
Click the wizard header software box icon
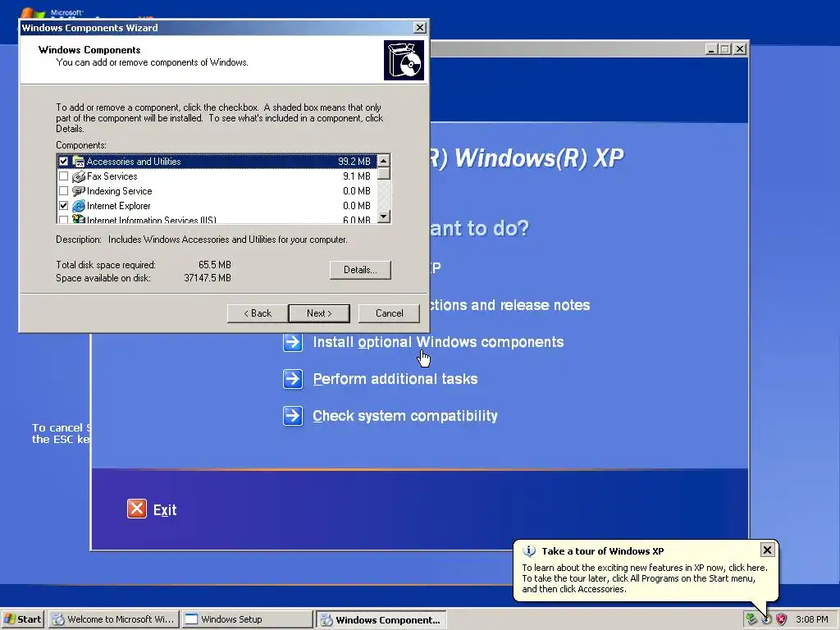[x=404, y=60]
